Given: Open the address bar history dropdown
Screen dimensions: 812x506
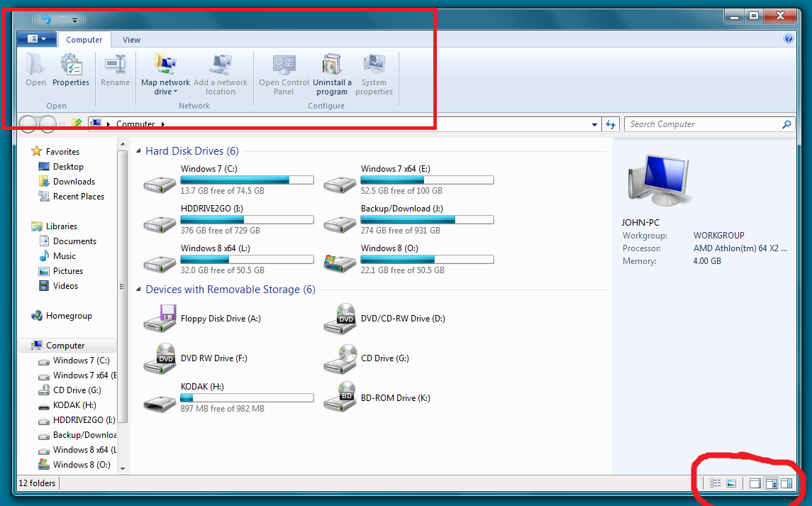Looking at the screenshot, I should 594,123.
